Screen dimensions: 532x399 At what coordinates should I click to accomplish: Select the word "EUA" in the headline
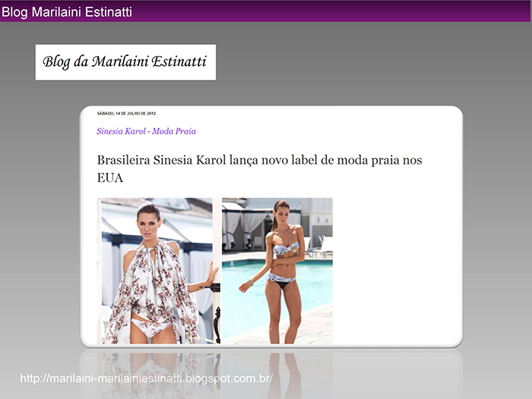coord(110,178)
